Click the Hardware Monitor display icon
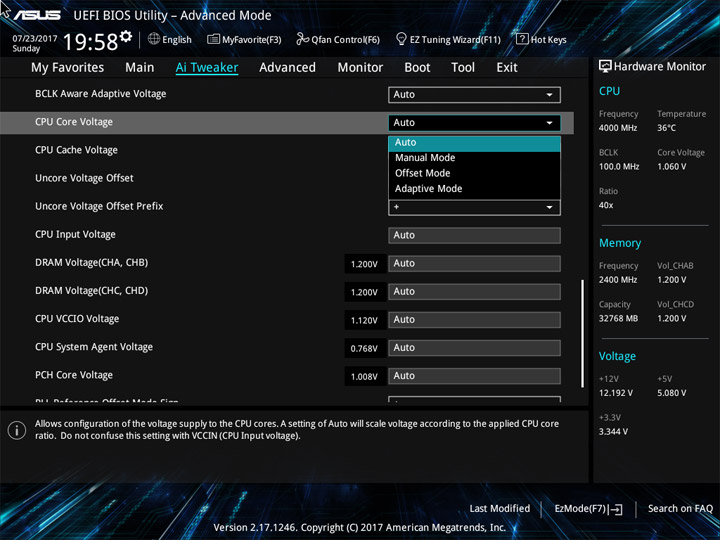Screen dimensions: 720x540 605,67
